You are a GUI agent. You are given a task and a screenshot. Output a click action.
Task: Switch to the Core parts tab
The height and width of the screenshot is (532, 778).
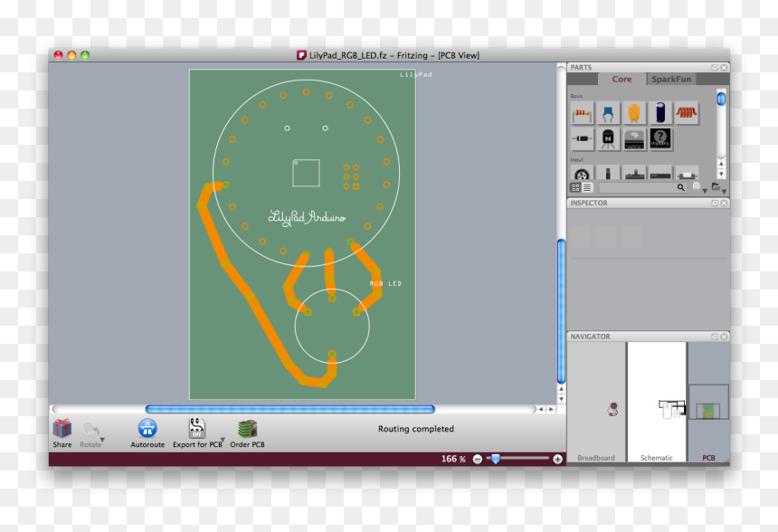pyautogui.click(x=621, y=79)
